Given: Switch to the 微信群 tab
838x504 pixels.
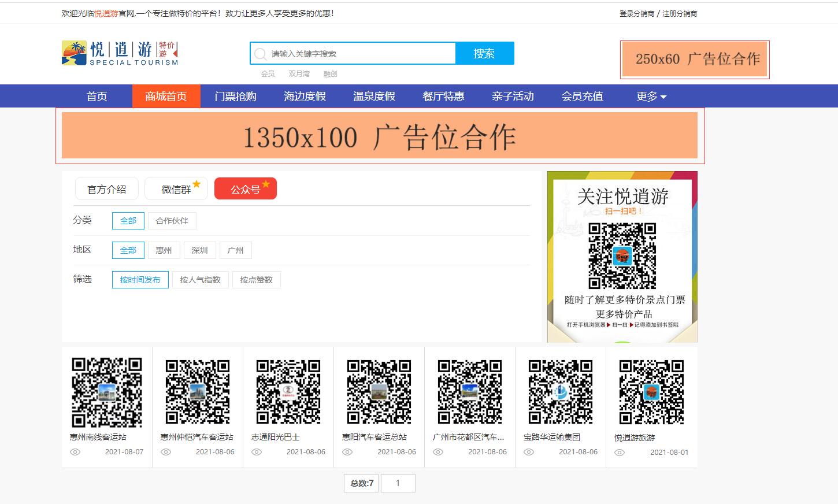Looking at the screenshot, I should [176, 189].
